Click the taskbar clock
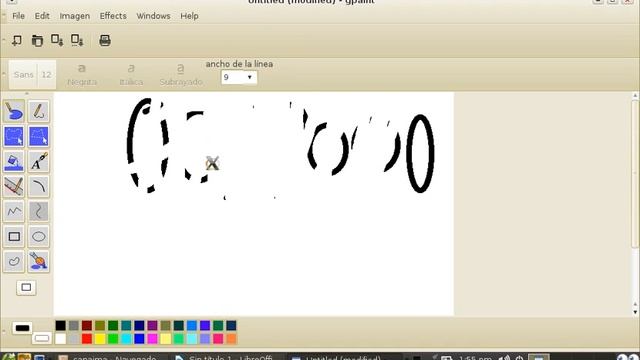This screenshot has width=640, height=360. point(475,357)
